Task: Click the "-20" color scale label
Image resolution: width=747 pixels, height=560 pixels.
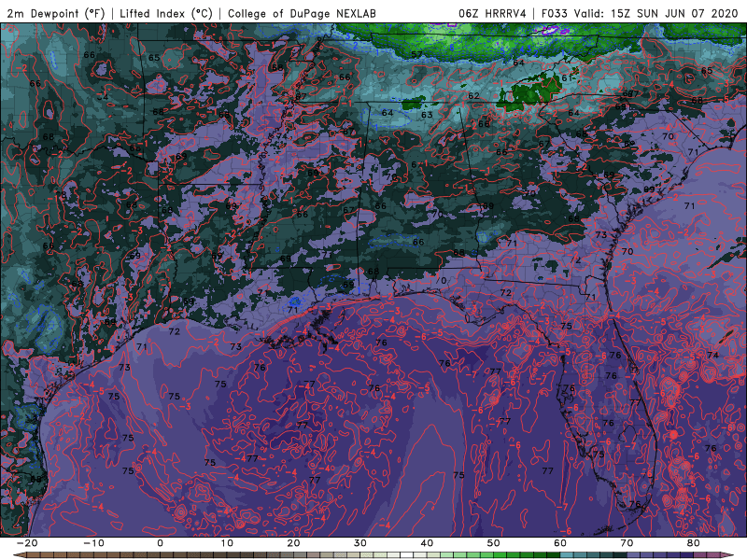Action: (26, 543)
